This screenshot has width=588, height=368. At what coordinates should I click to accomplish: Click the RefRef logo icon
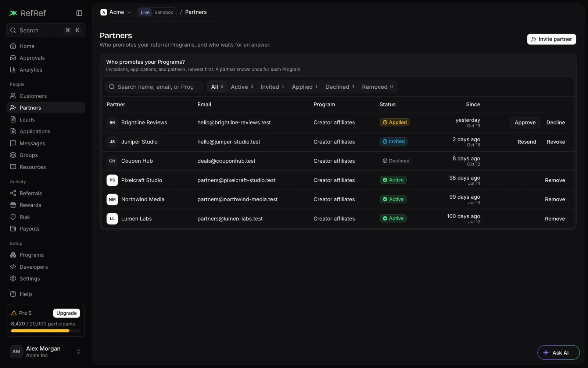(x=13, y=13)
